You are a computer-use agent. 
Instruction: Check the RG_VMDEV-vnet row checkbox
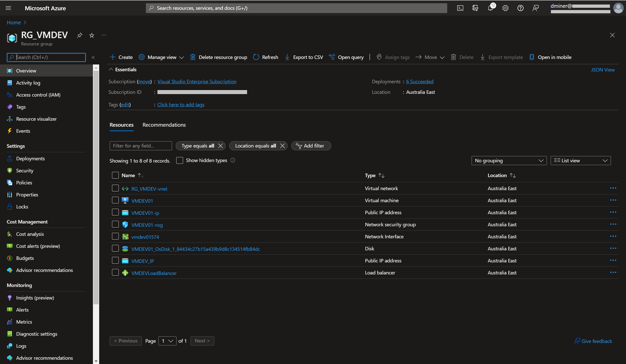[115, 188]
